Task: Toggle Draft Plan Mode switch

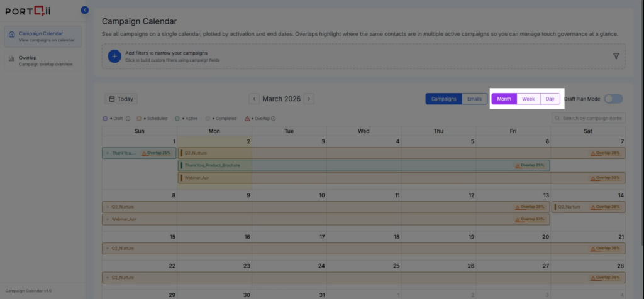Action: [x=613, y=99]
